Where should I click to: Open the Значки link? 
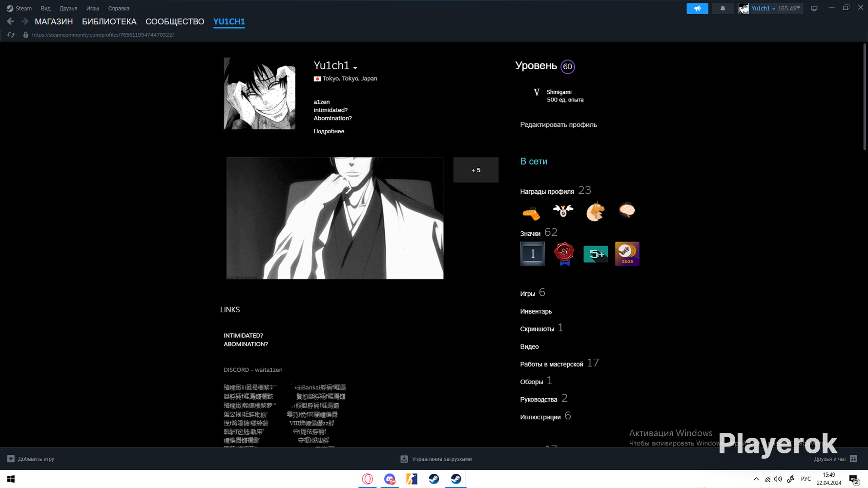tap(530, 234)
